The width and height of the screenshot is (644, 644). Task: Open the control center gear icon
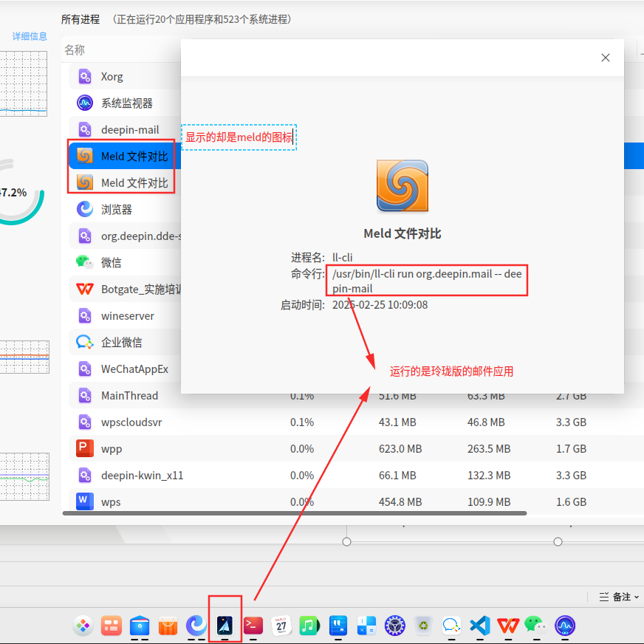(394, 626)
